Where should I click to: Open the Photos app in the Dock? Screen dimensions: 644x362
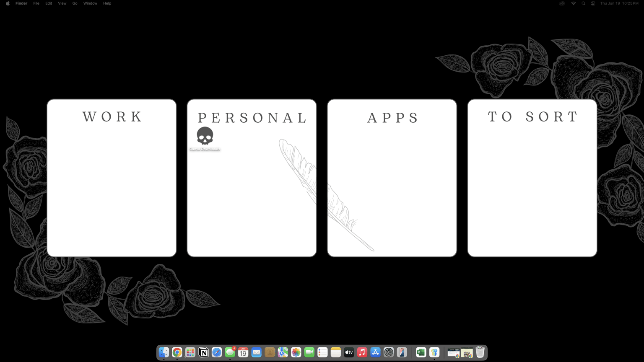point(296,352)
